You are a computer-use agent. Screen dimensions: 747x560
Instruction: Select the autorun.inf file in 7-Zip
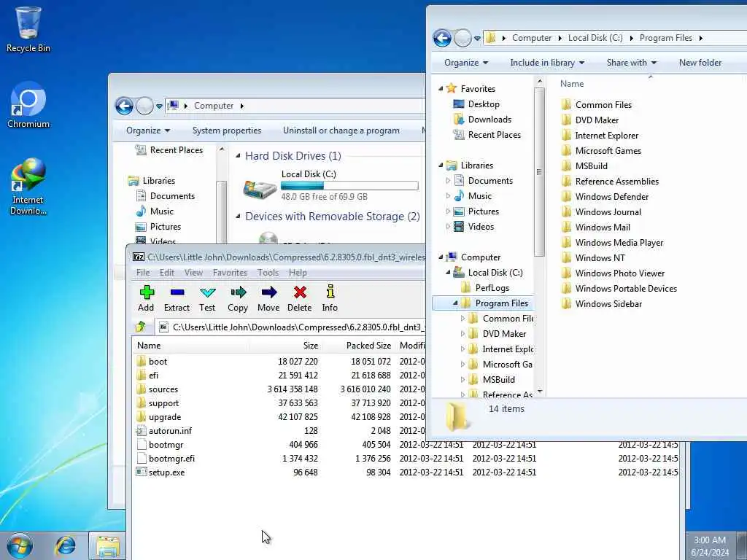pos(164,430)
